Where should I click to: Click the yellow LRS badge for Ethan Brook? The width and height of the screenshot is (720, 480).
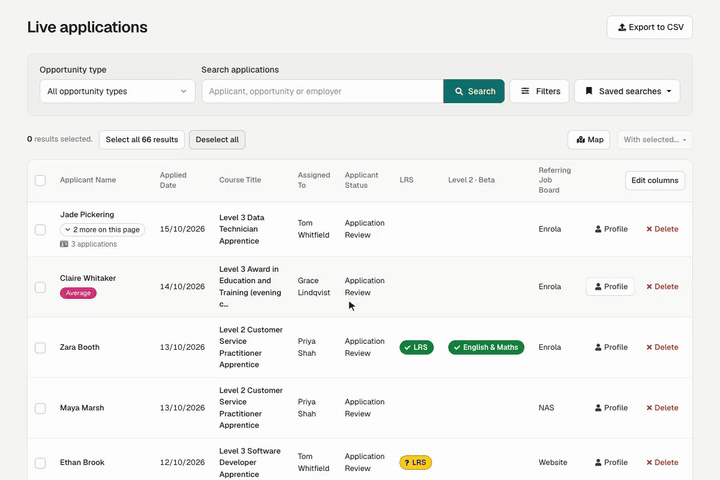(416, 463)
